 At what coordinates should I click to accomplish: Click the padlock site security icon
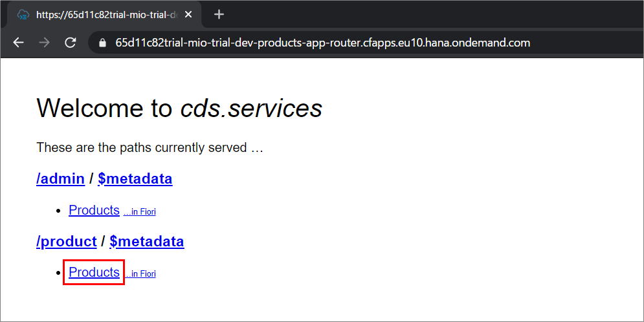click(x=103, y=43)
